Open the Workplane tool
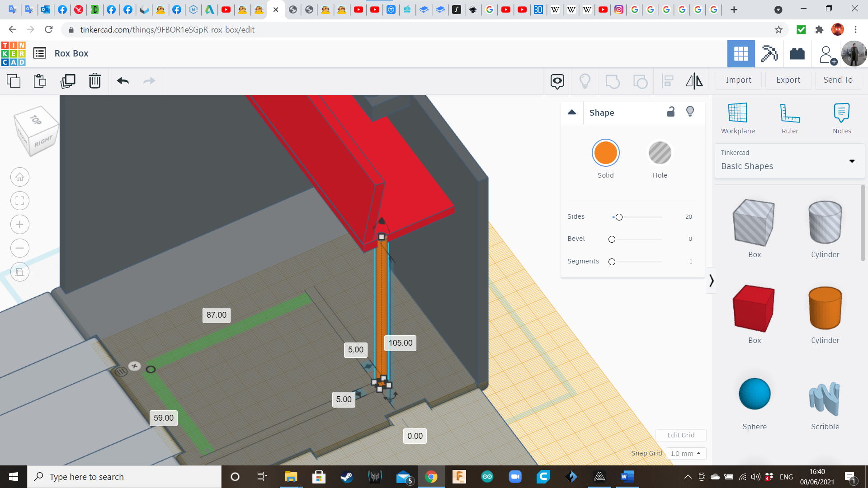The image size is (868, 488). 737,118
